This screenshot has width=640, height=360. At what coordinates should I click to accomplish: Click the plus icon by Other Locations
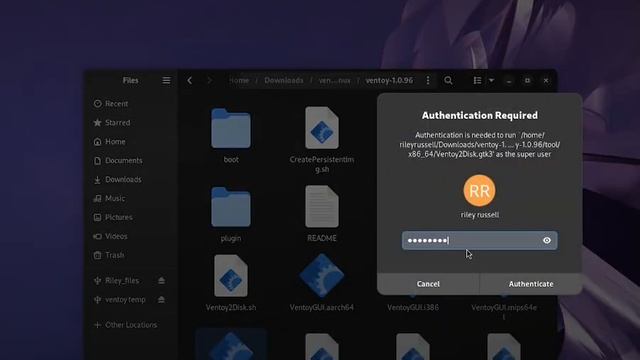click(x=98, y=325)
